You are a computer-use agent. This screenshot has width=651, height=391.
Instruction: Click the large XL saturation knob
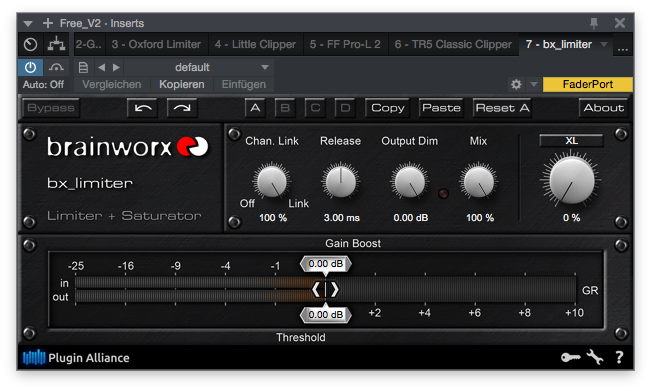[x=571, y=180]
